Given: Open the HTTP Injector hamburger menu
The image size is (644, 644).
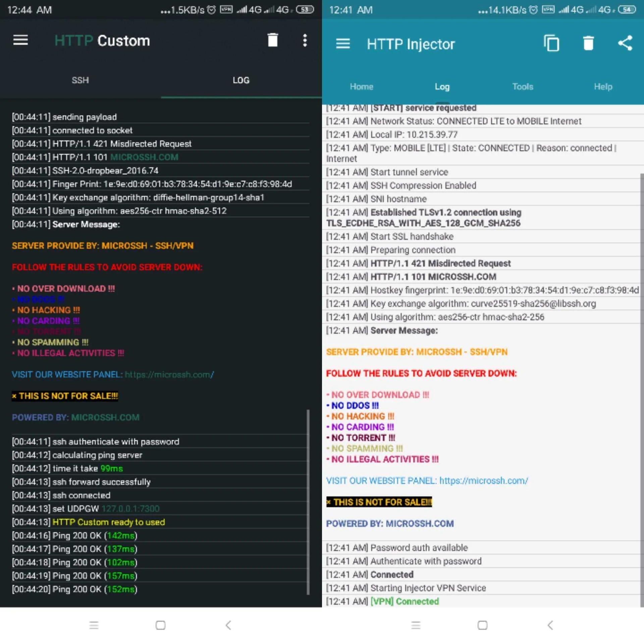Looking at the screenshot, I should click(343, 44).
